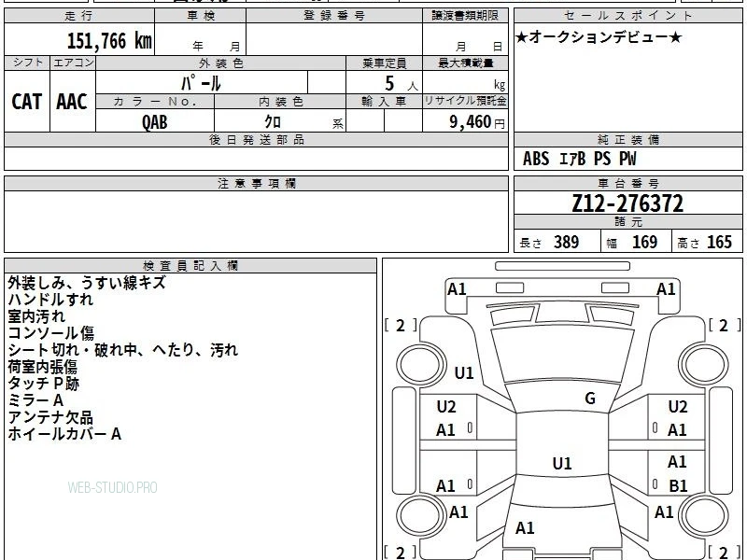The width and height of the screenshot is (747, 560).
Task: Click the height value 165
Action: (x=719, y=242)
